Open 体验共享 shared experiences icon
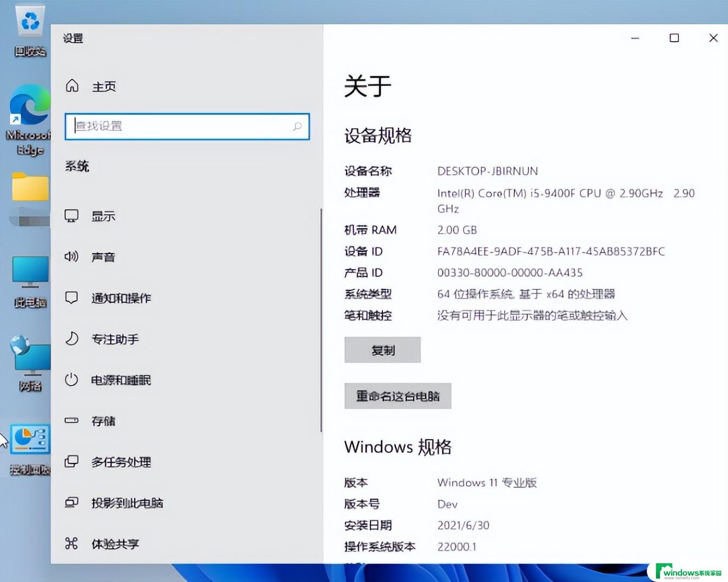 pos(71,543)
